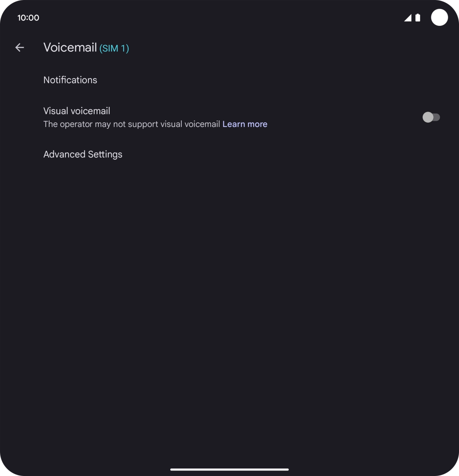This screenshot has height=476, width=459.
Task: Enable the Visual voicemail switch
Action: click(x=431, y=116)
